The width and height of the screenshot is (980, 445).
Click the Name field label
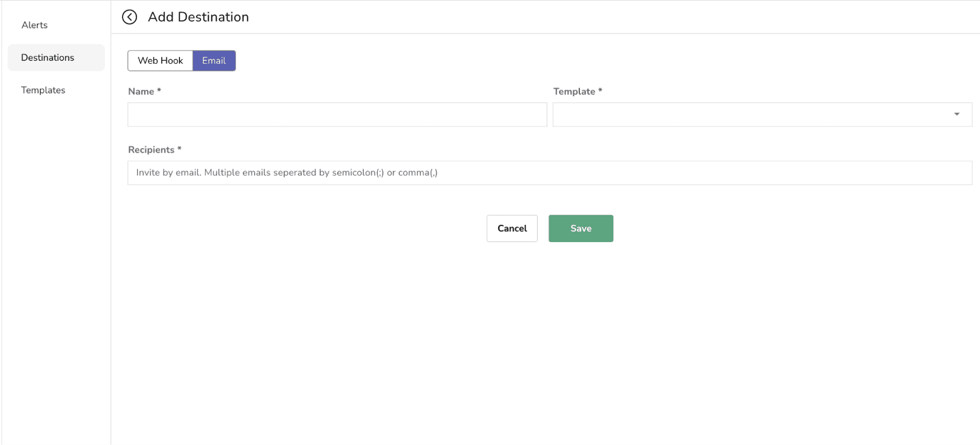(x=141, y=92)
